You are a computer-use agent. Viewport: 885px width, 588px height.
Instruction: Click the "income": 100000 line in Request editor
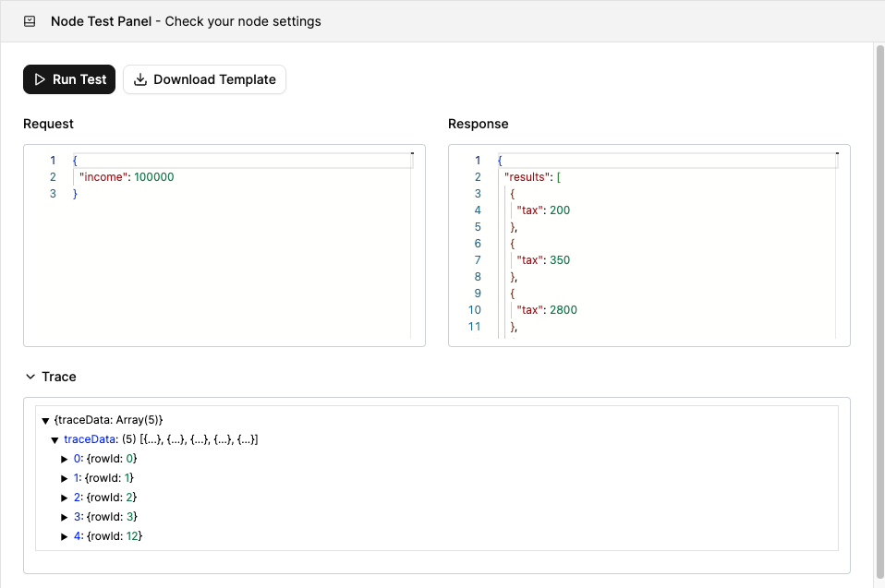click(x=127, y=177)
